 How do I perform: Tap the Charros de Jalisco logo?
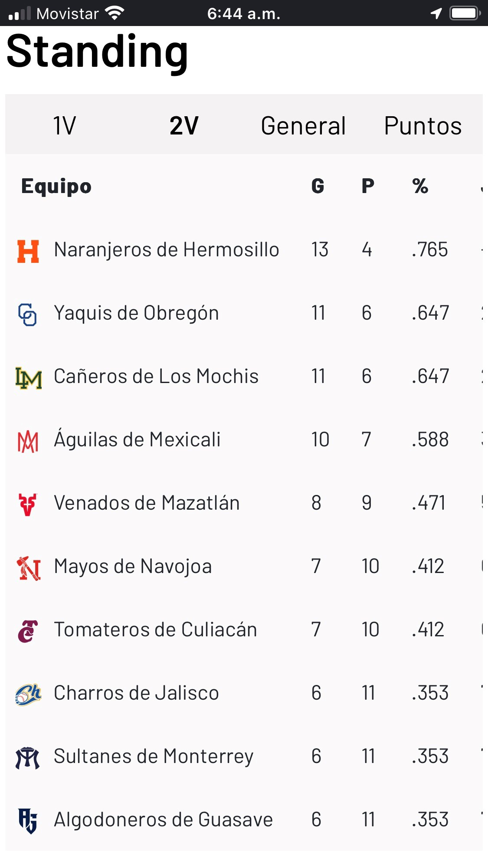tap(28, 694)
